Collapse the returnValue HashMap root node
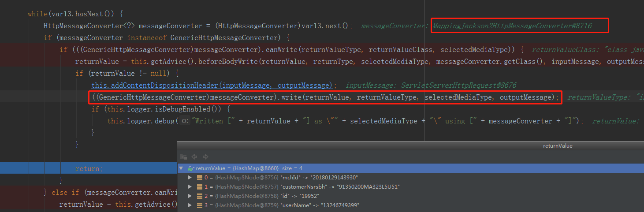644x212 pixels. coord(181,168)
